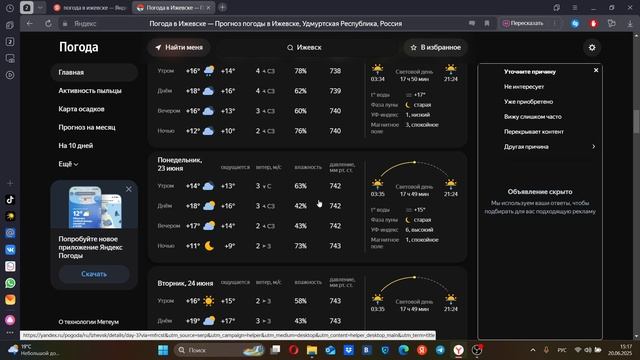Close the active Погода в Ижевске tab
640x360 pixels.
coord(208,7)
